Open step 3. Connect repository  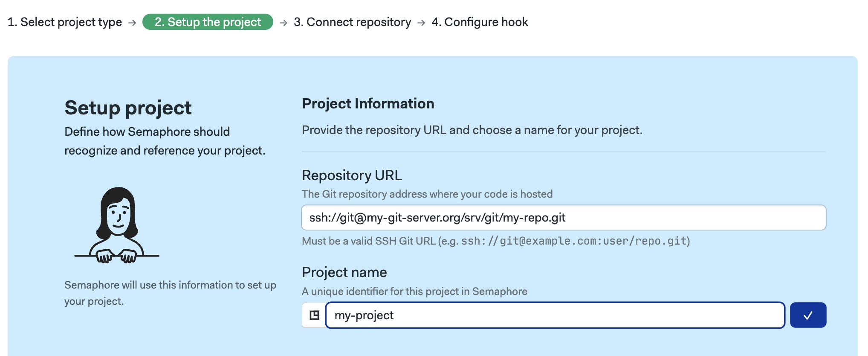[353, 22]
